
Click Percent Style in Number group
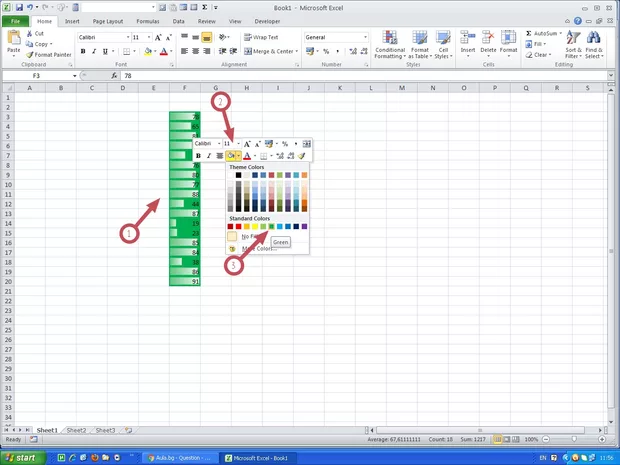(x=326, y=51)
